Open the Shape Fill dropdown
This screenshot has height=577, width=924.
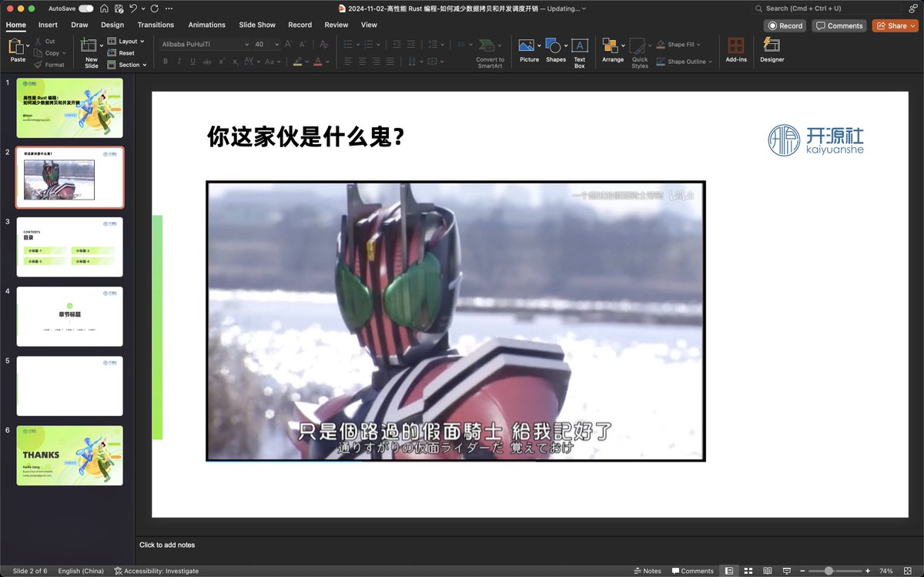click(x=678, y=45)
